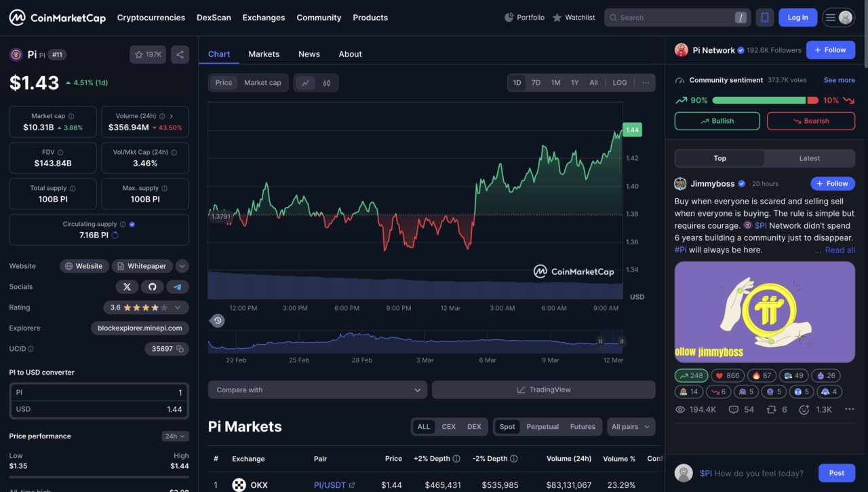Enable LOG scale on the chart
Viewport: 868px width, 492px height.
click(x=619, y=82)
